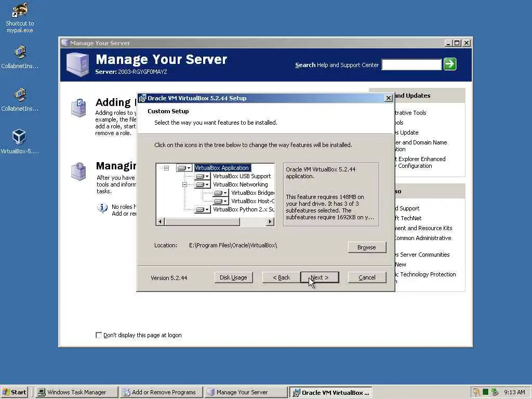Click the Version 5.2.44 label

(169, 278)
